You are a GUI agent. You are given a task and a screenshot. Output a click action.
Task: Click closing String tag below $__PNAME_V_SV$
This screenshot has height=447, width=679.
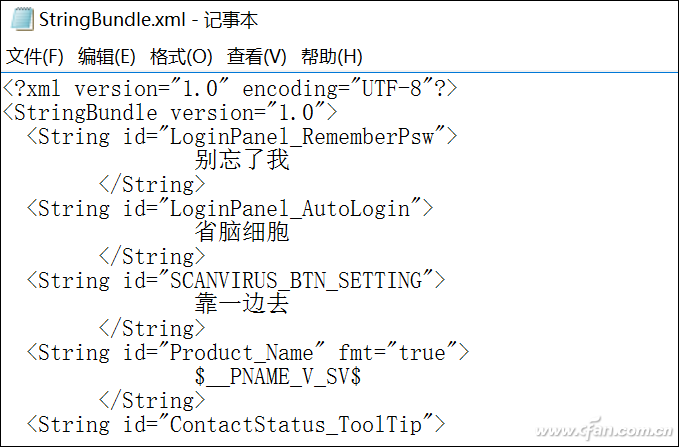tap(152, 400)
